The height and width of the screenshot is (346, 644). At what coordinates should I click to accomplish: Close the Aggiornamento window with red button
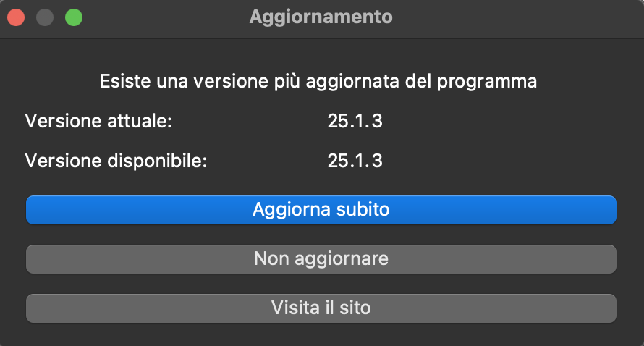15,17
